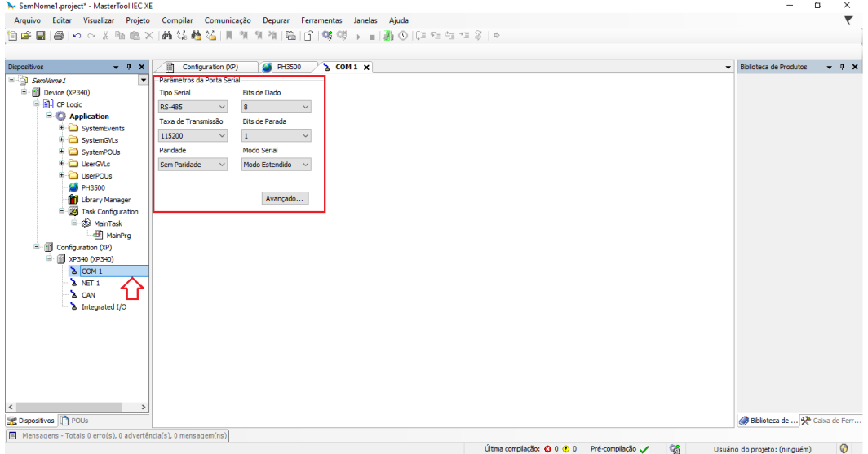Open the Tipo Serial dropdown
Viewport: 868px width, 454px height.
pyautogui.click(x=193, y=107)
